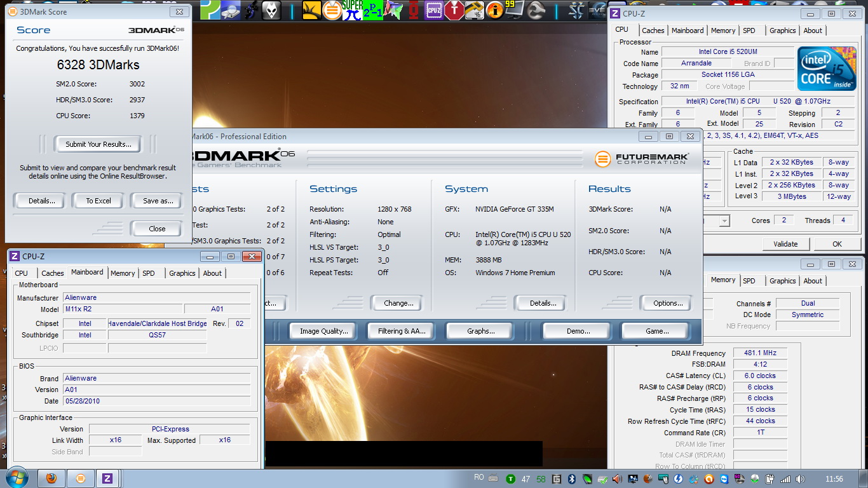Click the 3DMark orange taskbar button
The height and width of the screenshot is (488, 868).
click(x=79, y=478)
